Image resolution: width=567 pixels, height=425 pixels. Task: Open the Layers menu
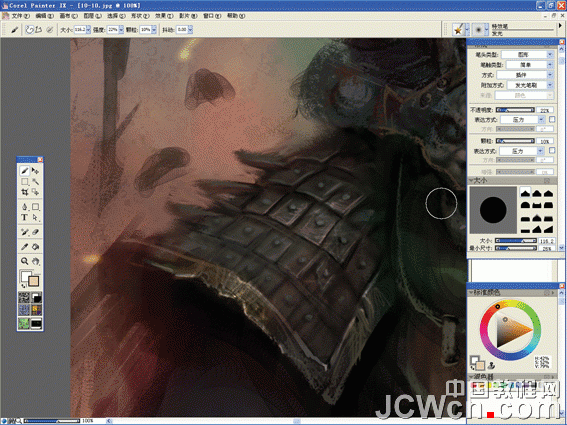pyautogui.click(x=92, y=16)
